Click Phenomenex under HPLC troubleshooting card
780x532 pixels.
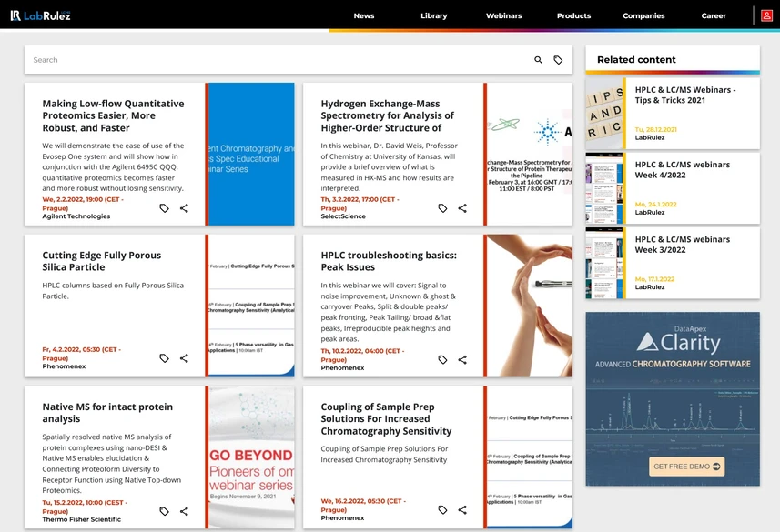(342, 368)
